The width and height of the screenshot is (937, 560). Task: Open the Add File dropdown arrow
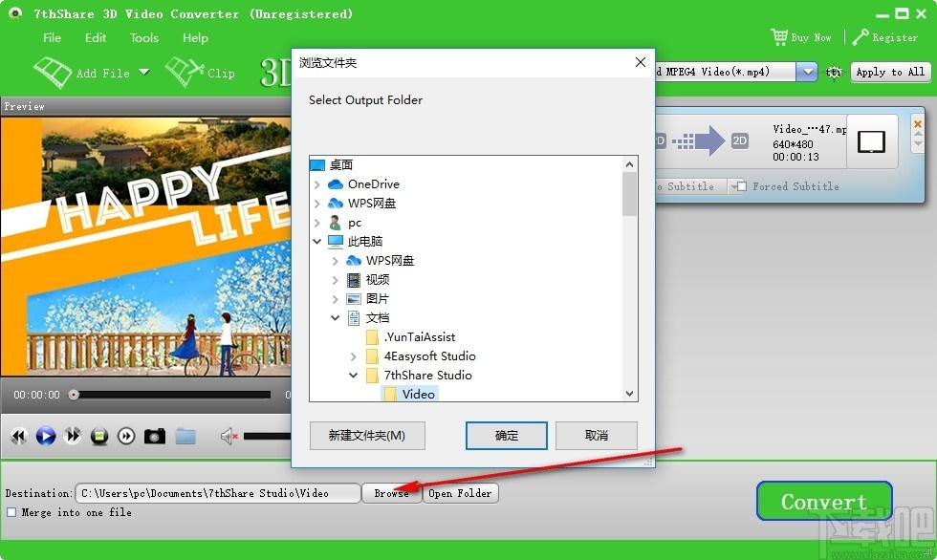[144, 73]
